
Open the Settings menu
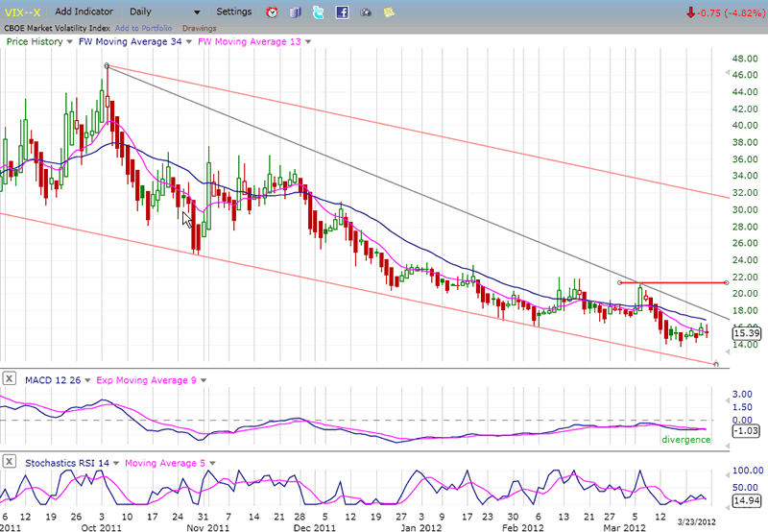point(234,12)
